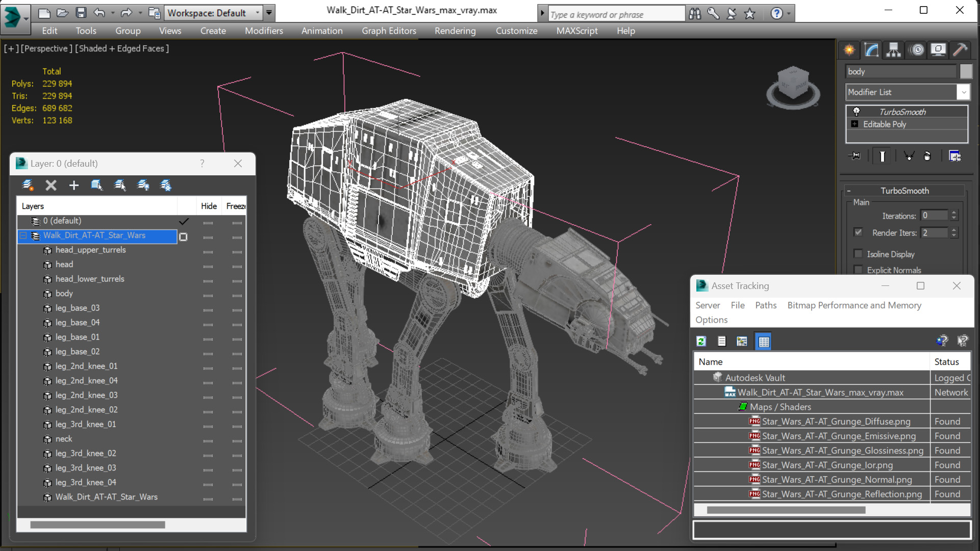Save the scene with floppy icon
This screenshot has height=551, width=980.
click(x=81, y=13)
